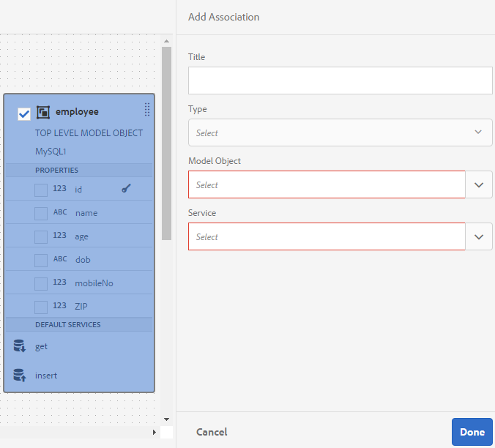This screenshot has height=448, width=495.
Task: Tick the ZIP property checkbox
Action: (x=41, y=307)
